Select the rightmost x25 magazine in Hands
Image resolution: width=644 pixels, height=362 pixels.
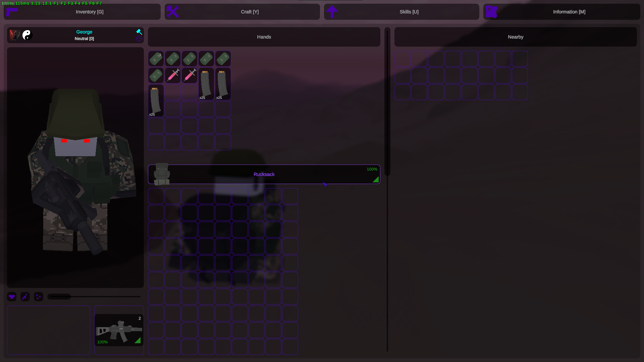coord(223,84)
